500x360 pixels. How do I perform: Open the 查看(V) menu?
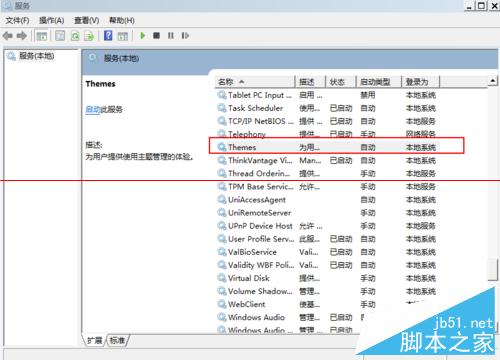coord(87,21)
